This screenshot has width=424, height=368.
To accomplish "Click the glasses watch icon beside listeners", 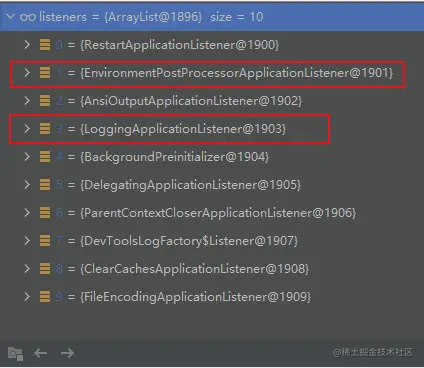I will coord(28,17).
